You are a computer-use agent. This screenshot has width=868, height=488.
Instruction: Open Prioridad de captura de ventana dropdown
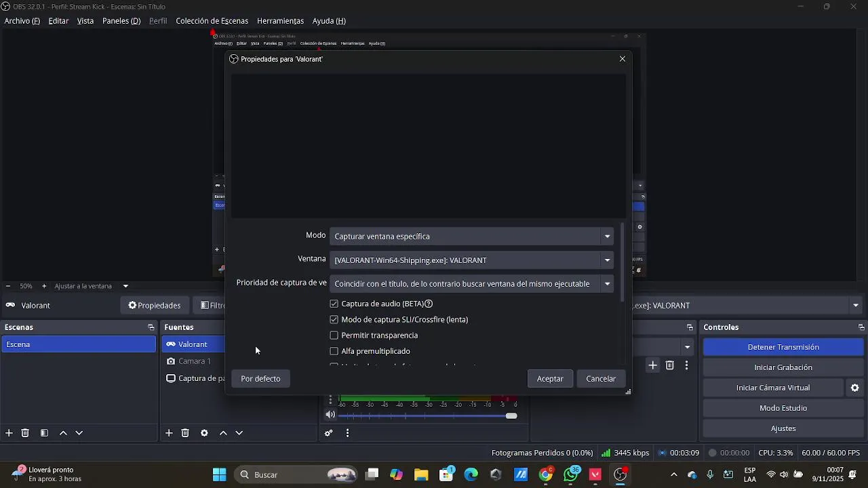click(471, 284)
